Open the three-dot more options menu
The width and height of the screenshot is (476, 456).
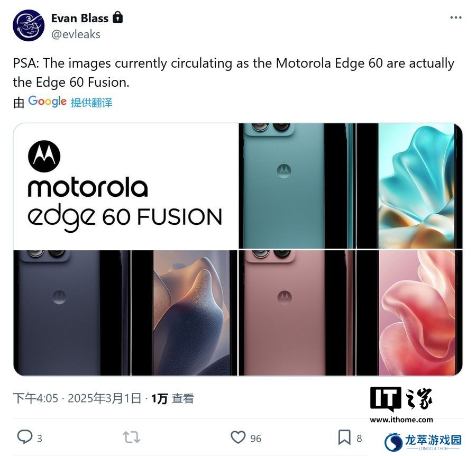(x=456, y=18)
